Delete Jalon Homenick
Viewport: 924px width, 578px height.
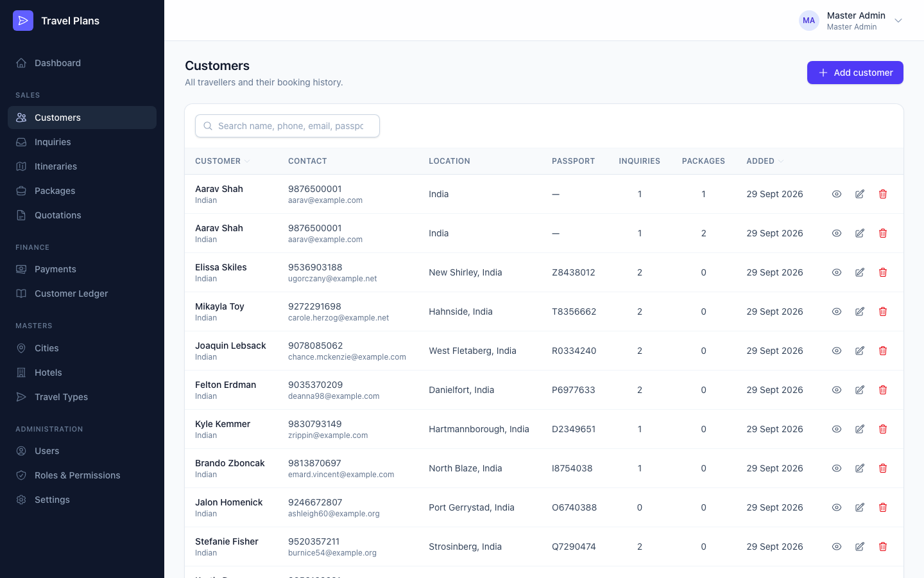point(883,507)
